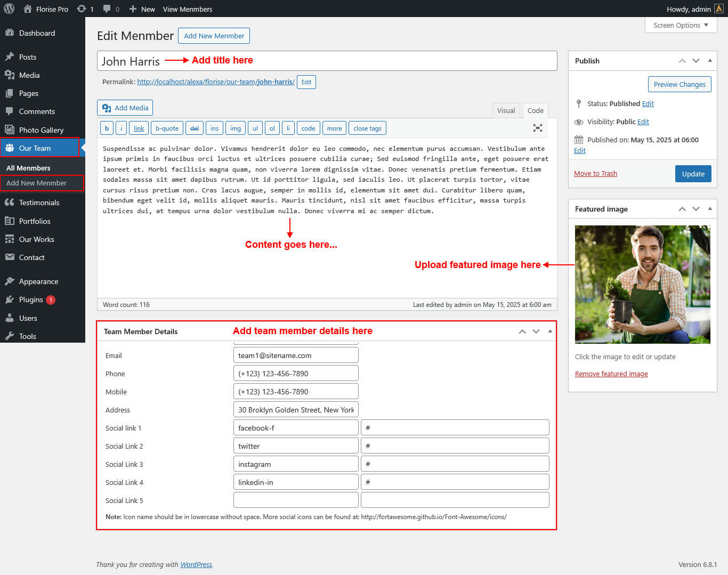Switch to the Visual editor tab
Screen dimensions: 728x575
pos(506,110)
